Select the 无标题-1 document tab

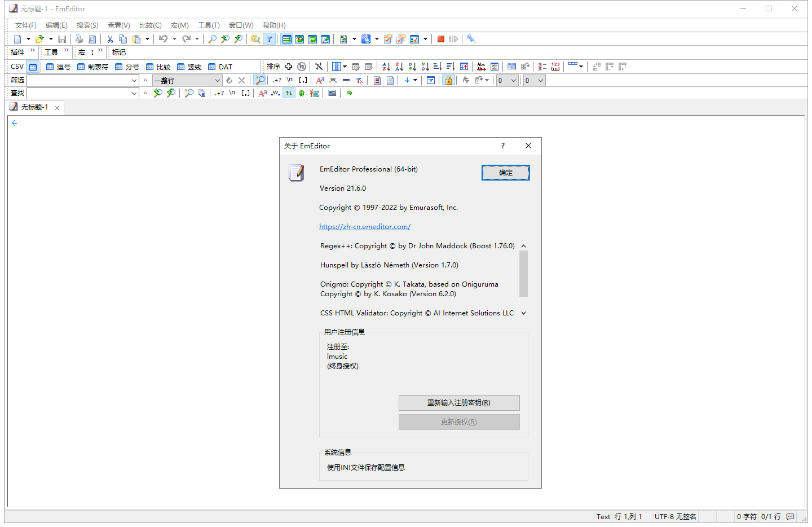(34, 107)
